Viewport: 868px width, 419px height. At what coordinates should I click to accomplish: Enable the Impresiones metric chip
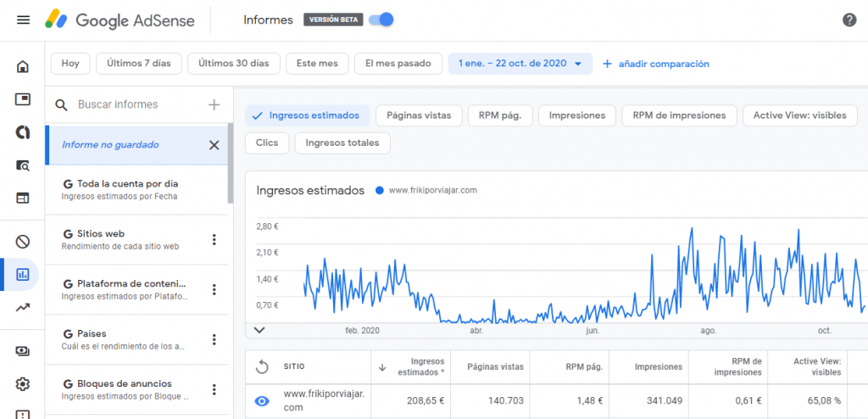576,116
